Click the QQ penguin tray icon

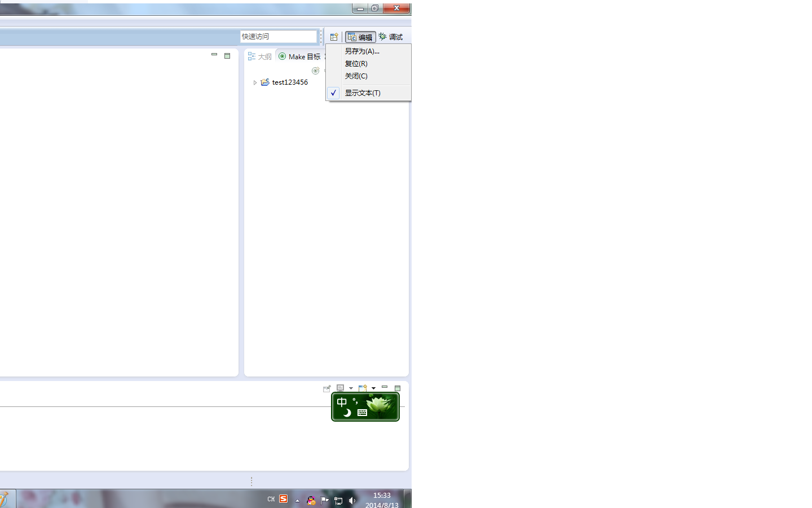click(x=311, y=500)
